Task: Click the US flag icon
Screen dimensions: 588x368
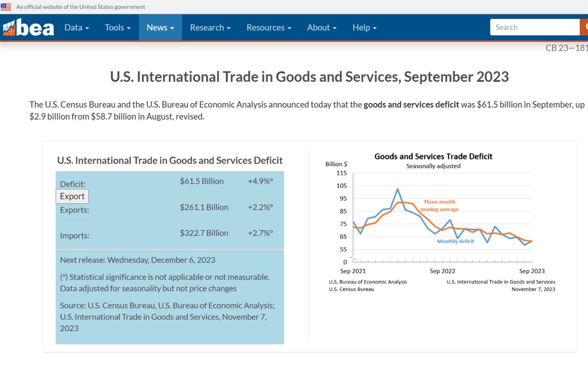Action: point(6,7)
